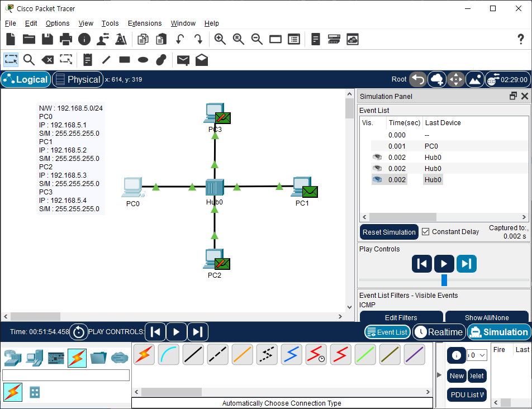The height and width of the screenshot is (409, 532).
Task: Play simulation in Simulation Panel
Action: (x=444, y=264)
